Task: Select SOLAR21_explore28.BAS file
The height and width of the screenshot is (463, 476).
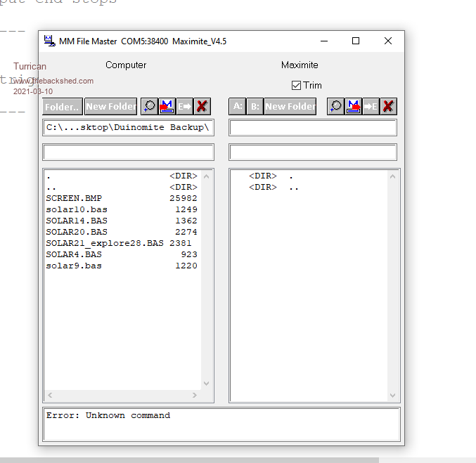Action: (x=104, y=243)
